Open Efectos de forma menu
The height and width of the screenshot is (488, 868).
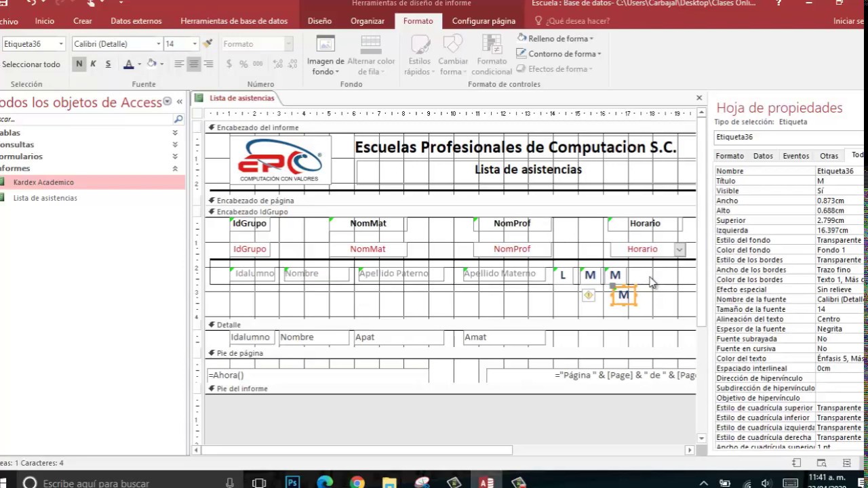(x=555, y=68)
